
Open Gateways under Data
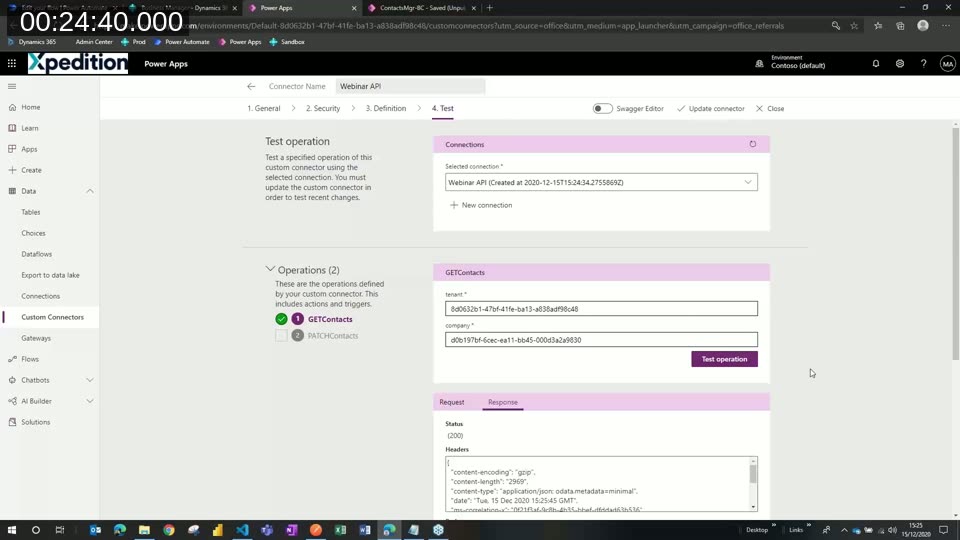(36, 338)
